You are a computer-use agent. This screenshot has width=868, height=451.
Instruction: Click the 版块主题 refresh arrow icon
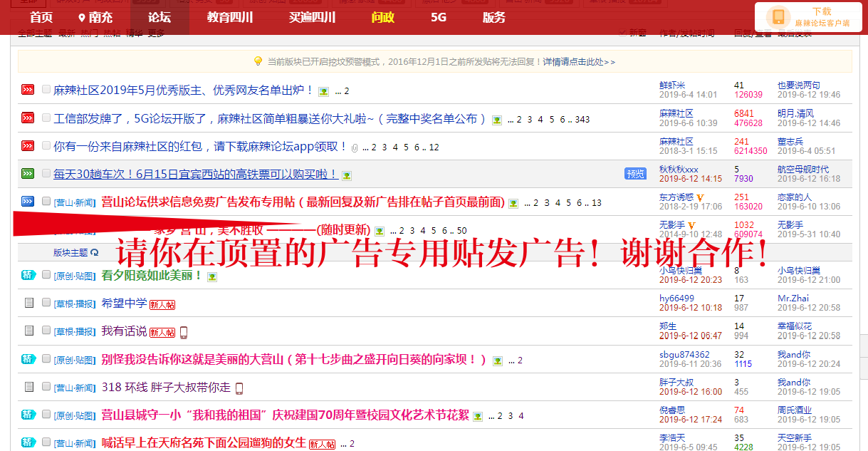pos(95,253)
